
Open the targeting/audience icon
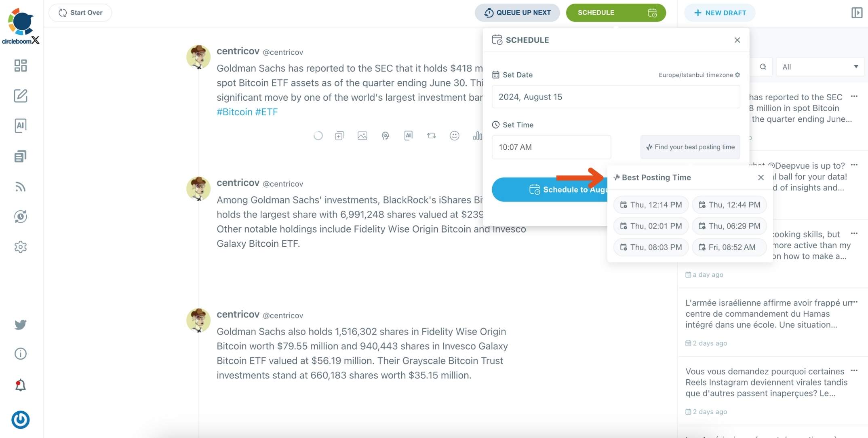[x=385, y=136]
